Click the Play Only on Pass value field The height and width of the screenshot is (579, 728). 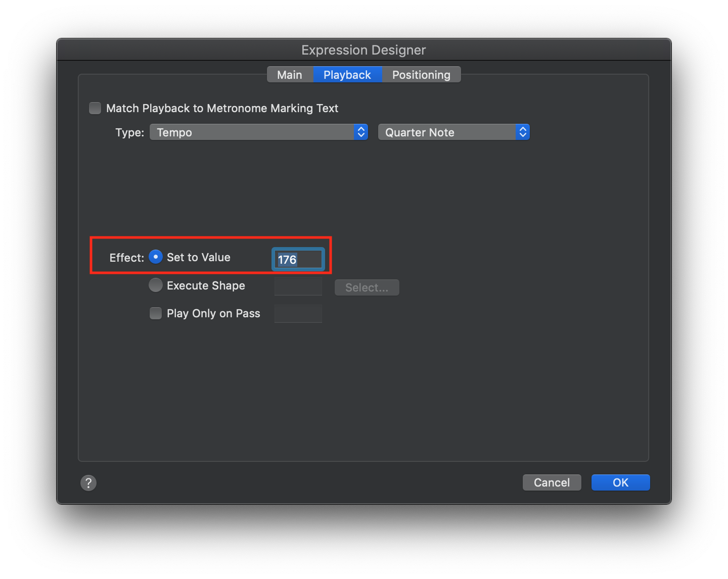coord(298,314)
